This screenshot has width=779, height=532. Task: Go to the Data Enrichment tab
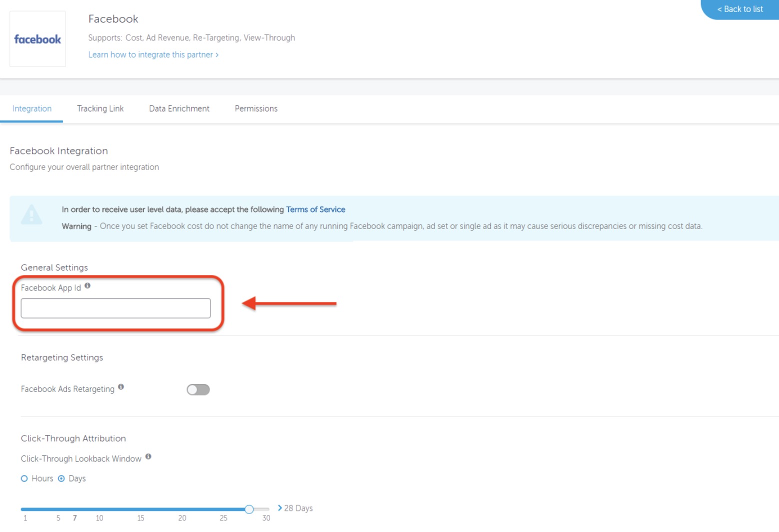click(x=179, y=108)
